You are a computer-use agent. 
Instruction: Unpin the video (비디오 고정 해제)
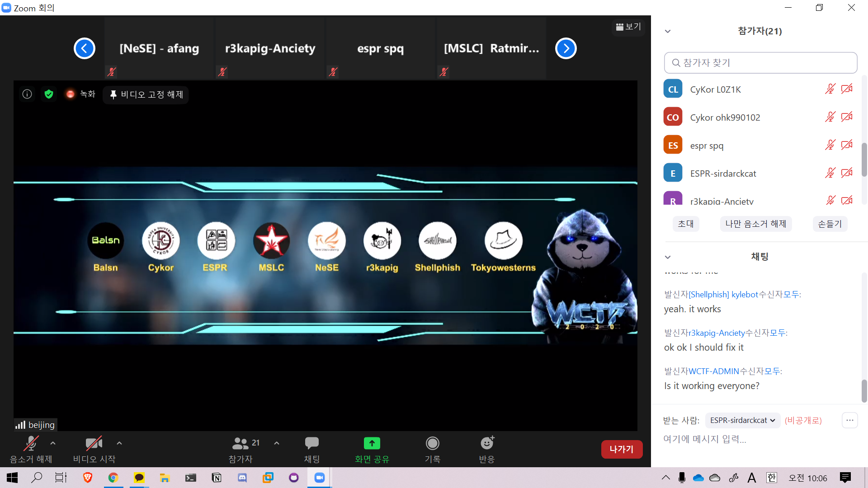146,94
